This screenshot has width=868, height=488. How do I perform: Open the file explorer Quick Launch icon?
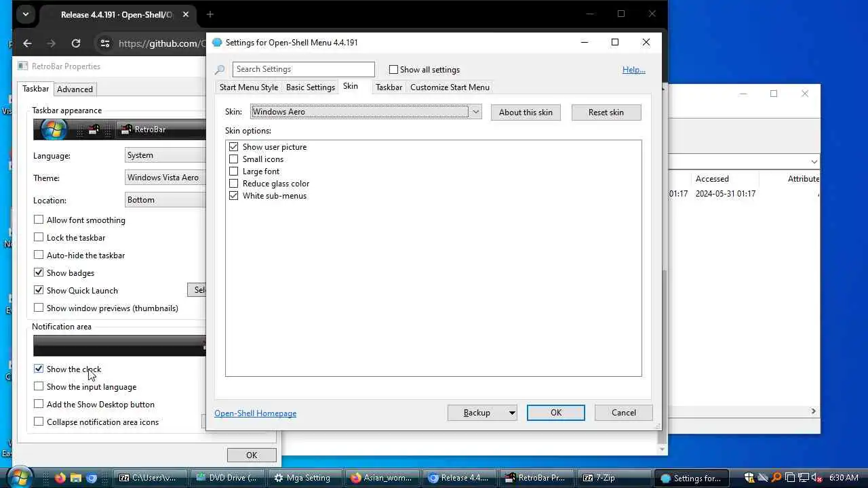pyautogui.click(x=76, y=478)
